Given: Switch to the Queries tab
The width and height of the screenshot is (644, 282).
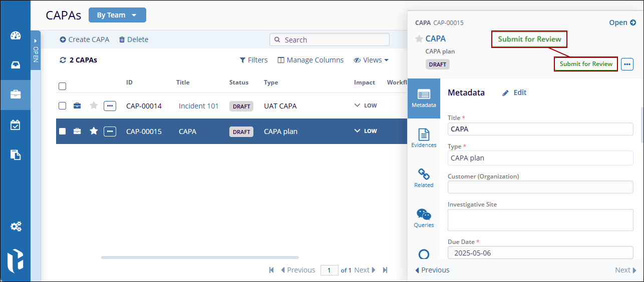Looking at the screenshot, I should coord(424,218).
